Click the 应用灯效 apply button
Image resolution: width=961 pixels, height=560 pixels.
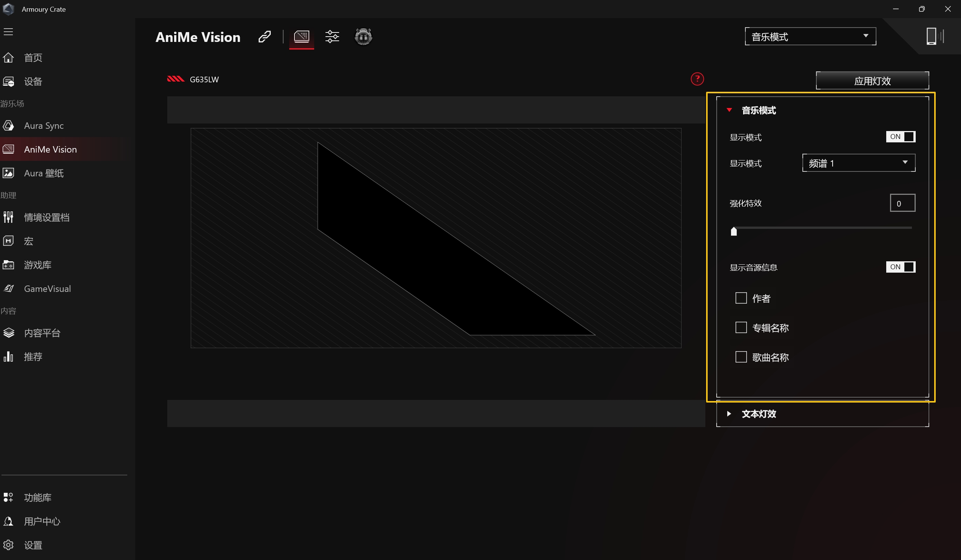tap(872, 80)
